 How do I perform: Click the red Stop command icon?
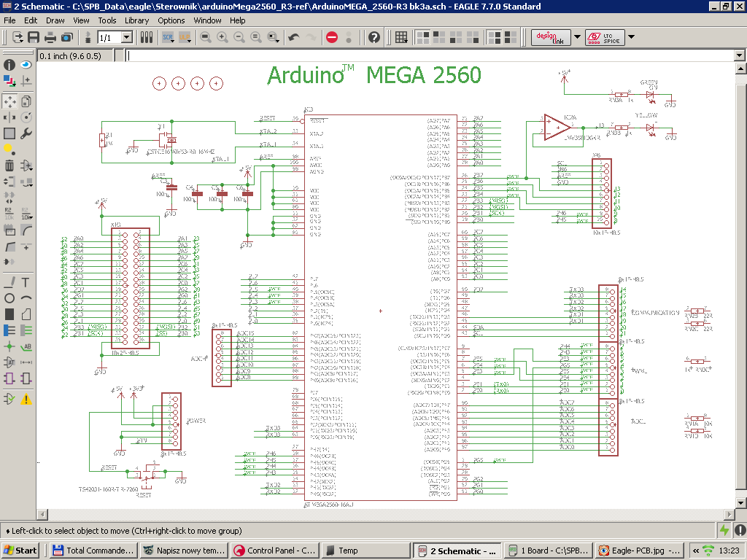(331, 38)
